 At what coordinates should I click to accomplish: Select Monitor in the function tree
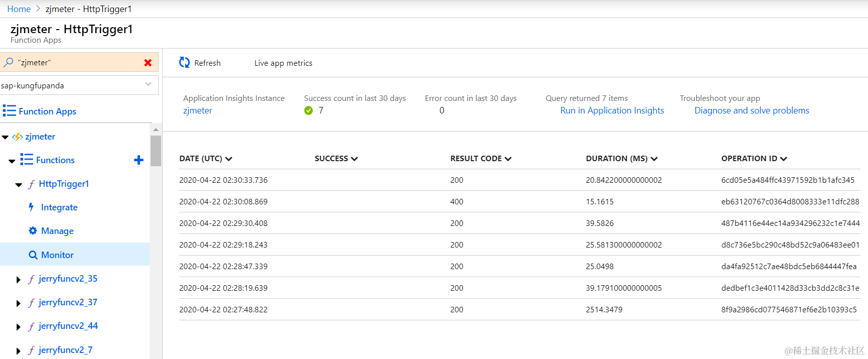coord(57,255)
